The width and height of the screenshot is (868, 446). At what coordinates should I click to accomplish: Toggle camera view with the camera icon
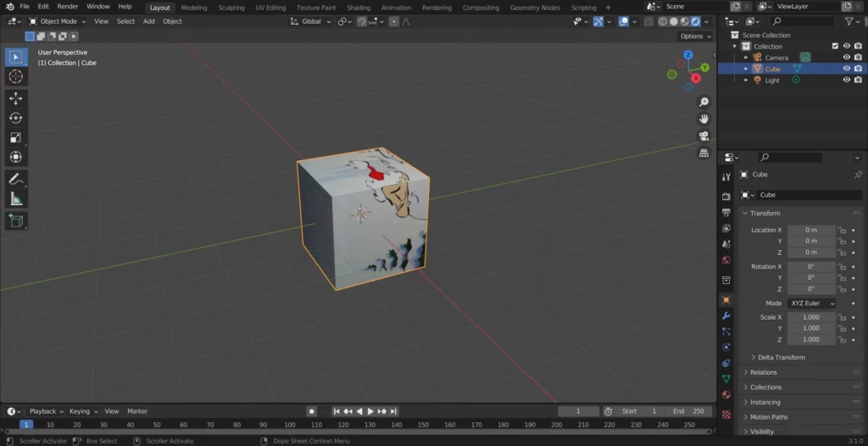click(x=704, y=137)
